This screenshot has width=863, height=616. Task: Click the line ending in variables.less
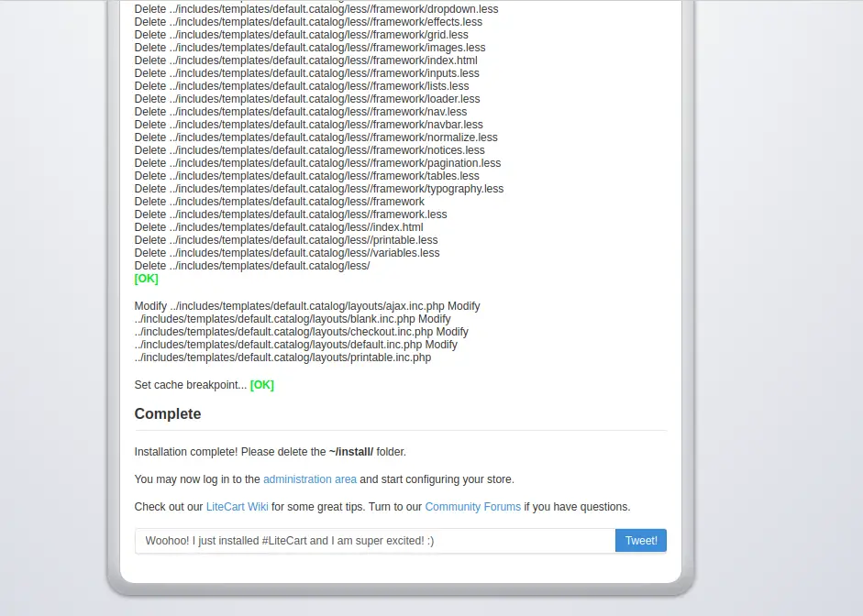click(287, 252)
